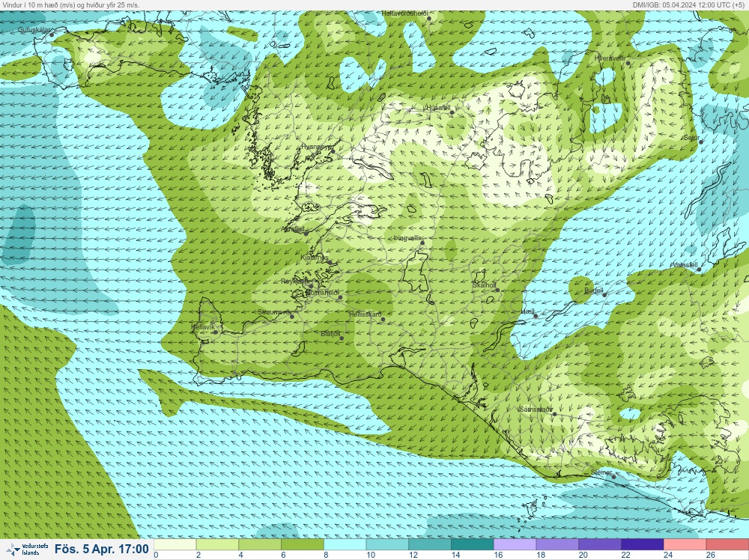Click the Straumsvík station label
Viewport: 749px width, 560px height.
point(274,311)
